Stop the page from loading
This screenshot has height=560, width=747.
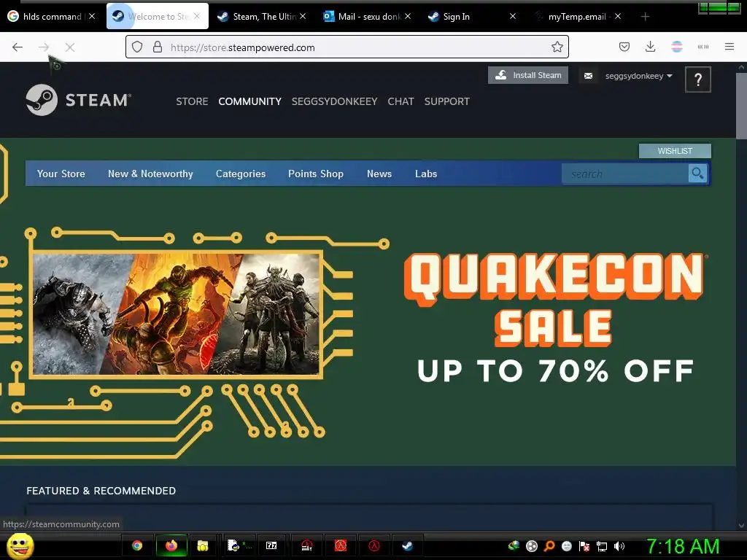[x=70, y=47]
